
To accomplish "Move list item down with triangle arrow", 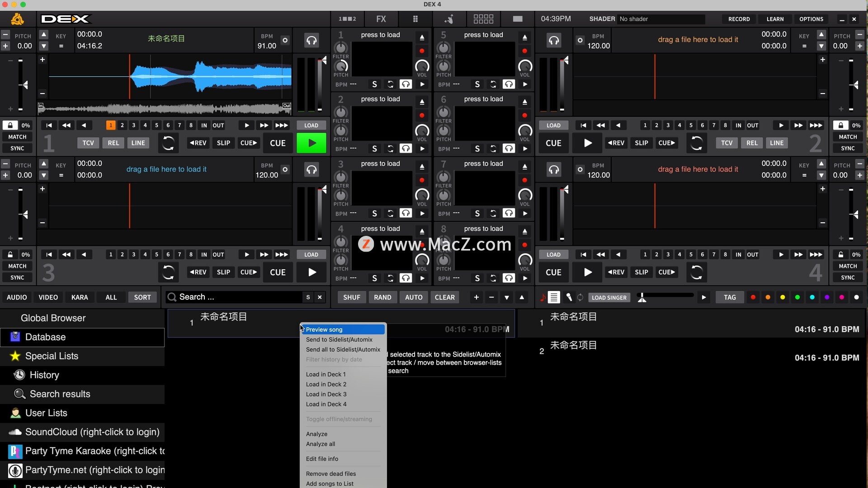I will coord(506,297).
